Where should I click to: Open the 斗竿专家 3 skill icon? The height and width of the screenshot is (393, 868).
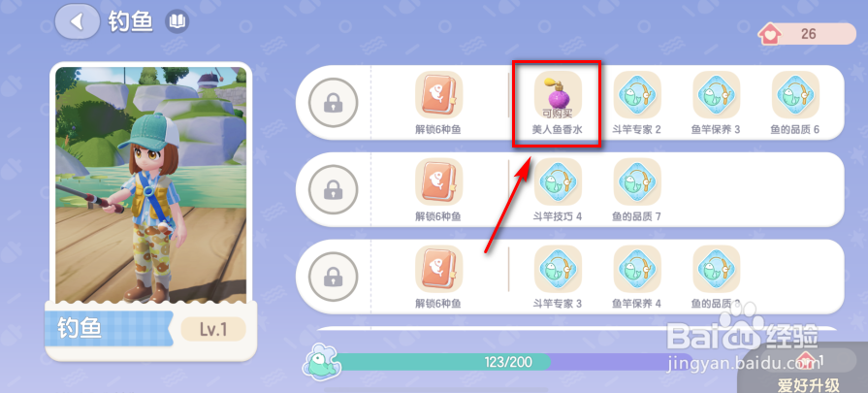pos(558,269)
